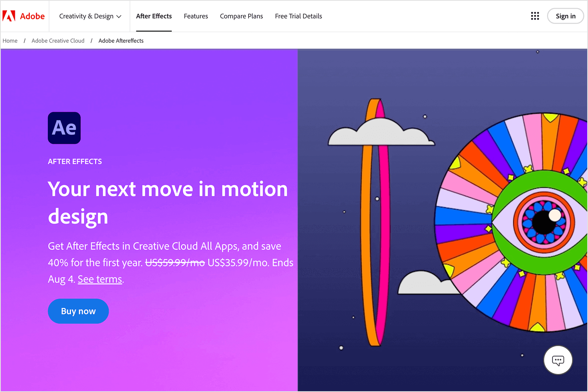Go to Home breadcrumb link
The height and width of the screenshot is (392, 588).
tap(10, 41)
